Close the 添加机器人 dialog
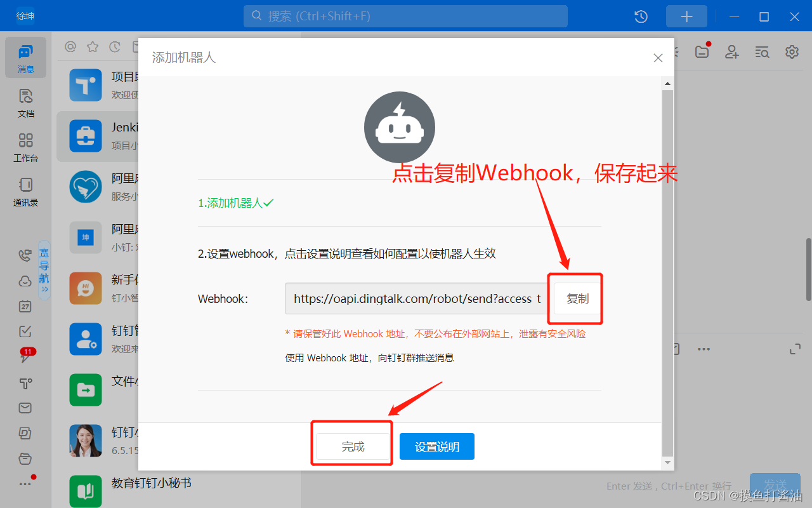The height and width of the screenshot is (508, 812). coord(658,58)
